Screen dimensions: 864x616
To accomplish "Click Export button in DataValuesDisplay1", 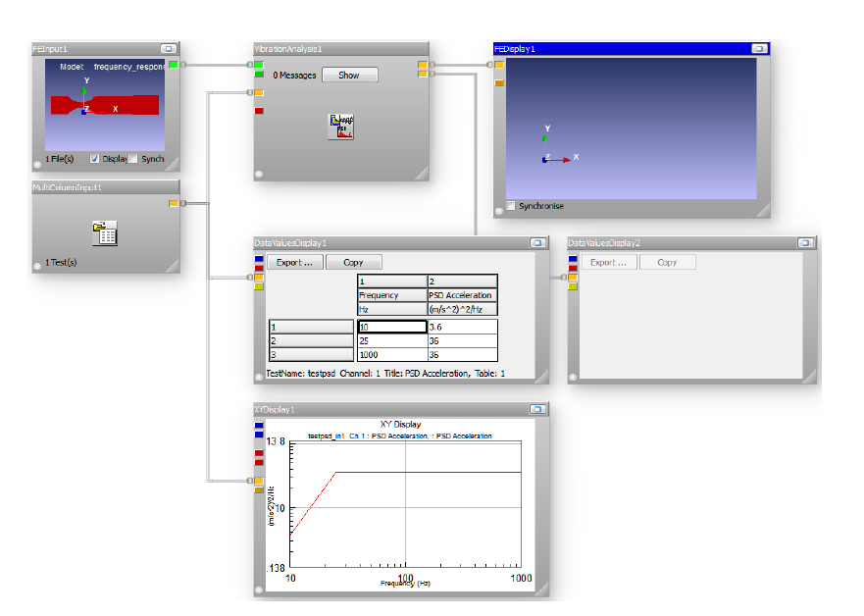I will pyautogui.click(x=295, y=262).
